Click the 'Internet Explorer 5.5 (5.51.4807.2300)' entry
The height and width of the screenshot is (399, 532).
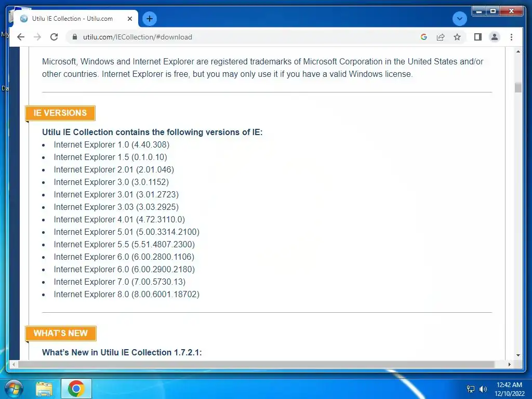tap(124, 244)
